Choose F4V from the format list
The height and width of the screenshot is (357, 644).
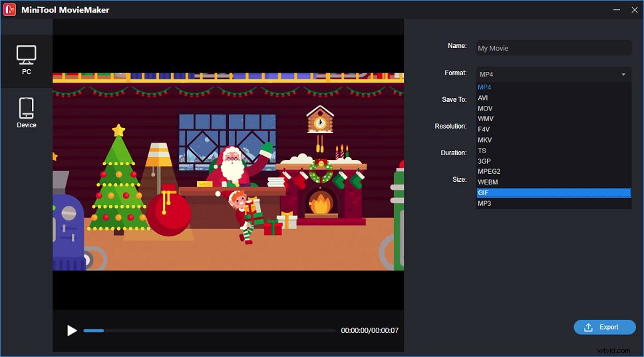click(x=554, y=129)
